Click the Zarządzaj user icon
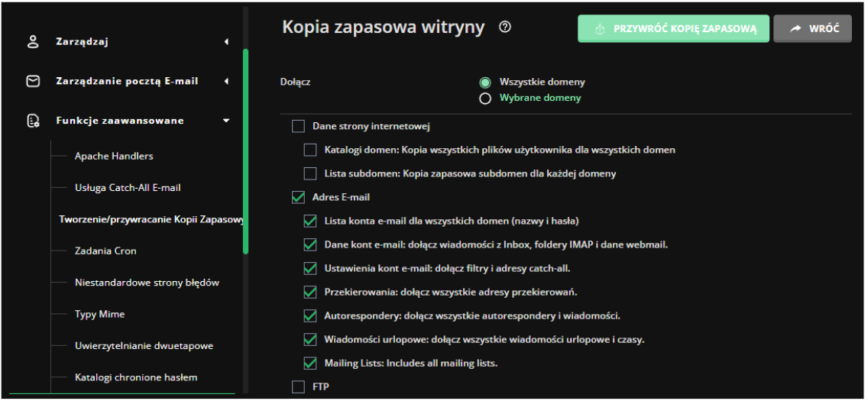This screenshot has width=868, height=401. coord(33,42)
